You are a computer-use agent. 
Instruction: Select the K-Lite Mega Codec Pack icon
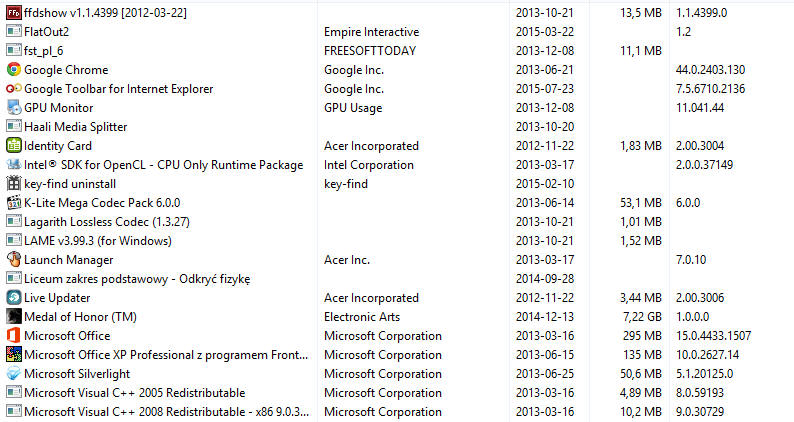tap(14, 203)
